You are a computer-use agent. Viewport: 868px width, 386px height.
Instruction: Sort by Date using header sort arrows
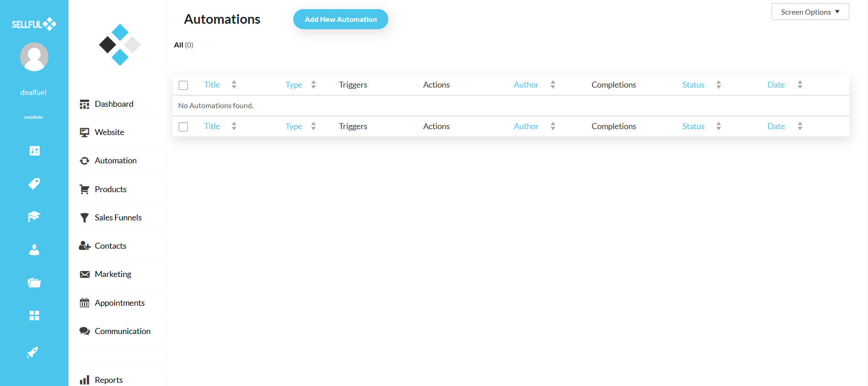click(799, 85)
